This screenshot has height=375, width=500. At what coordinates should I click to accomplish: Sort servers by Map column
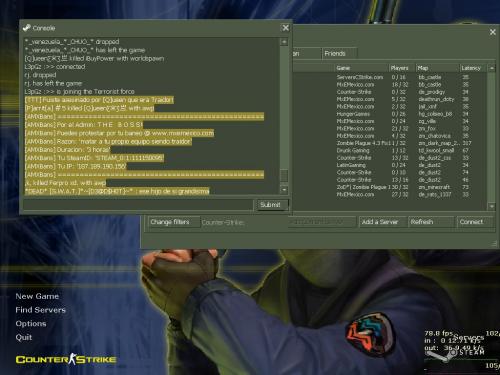click(437, 68)
